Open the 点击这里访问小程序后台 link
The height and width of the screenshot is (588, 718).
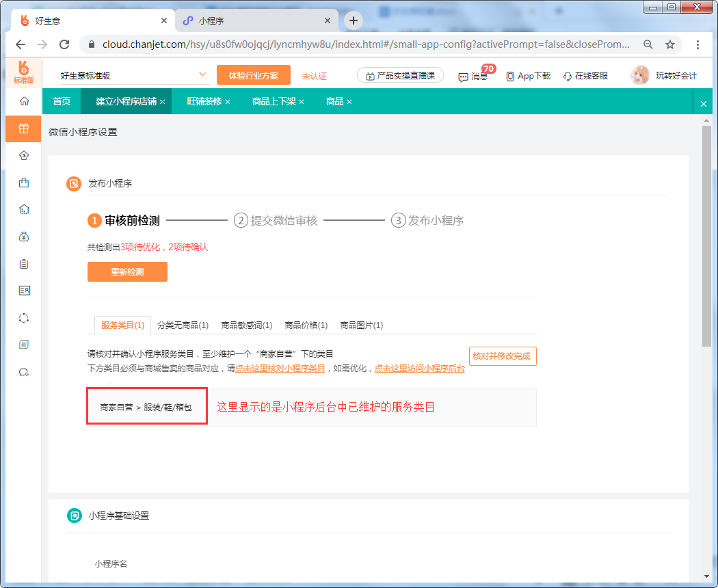[419, 369]
